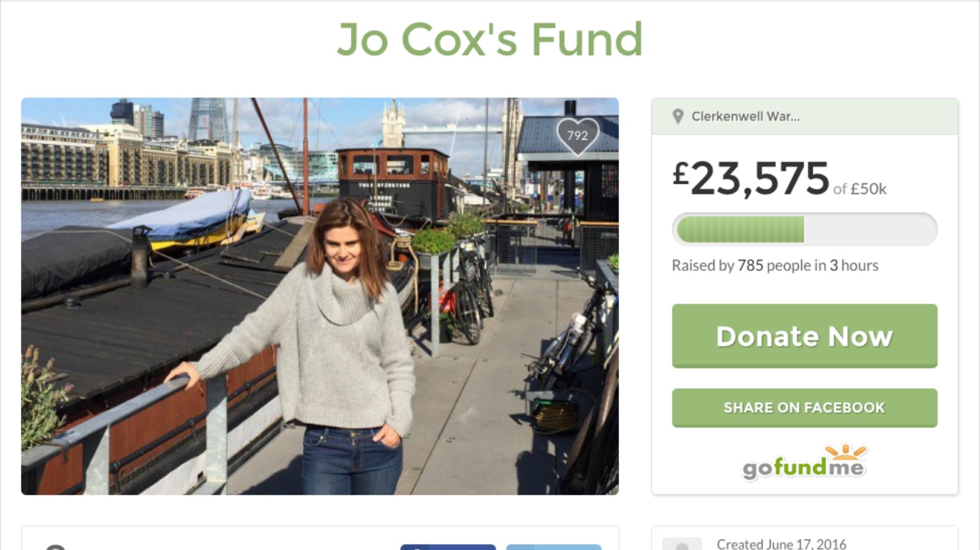The height and width of the screenshot is (550, 980).
Task: Click the Jo Cox's Fund title
Action: click(x=490, y=40)
